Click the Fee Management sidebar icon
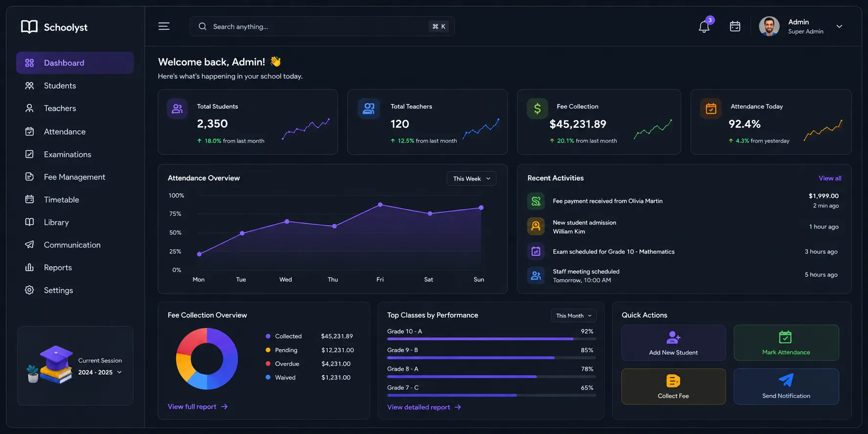This screenshot has height=434, width=868. (x=29, y=177)
